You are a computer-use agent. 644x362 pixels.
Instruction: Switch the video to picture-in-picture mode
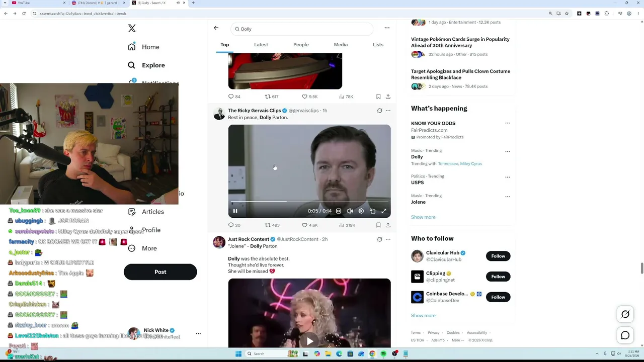[373, 211]
